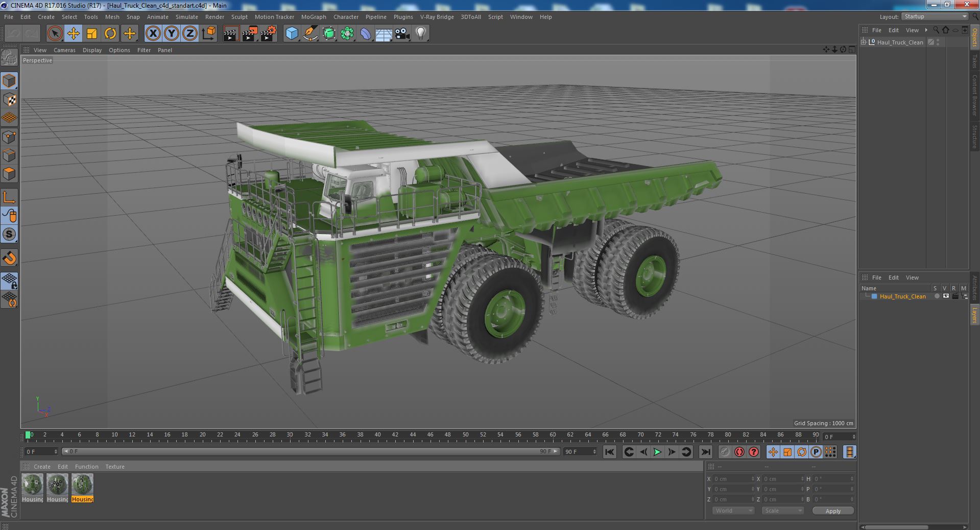Play the animation forwards

point(657,452)
